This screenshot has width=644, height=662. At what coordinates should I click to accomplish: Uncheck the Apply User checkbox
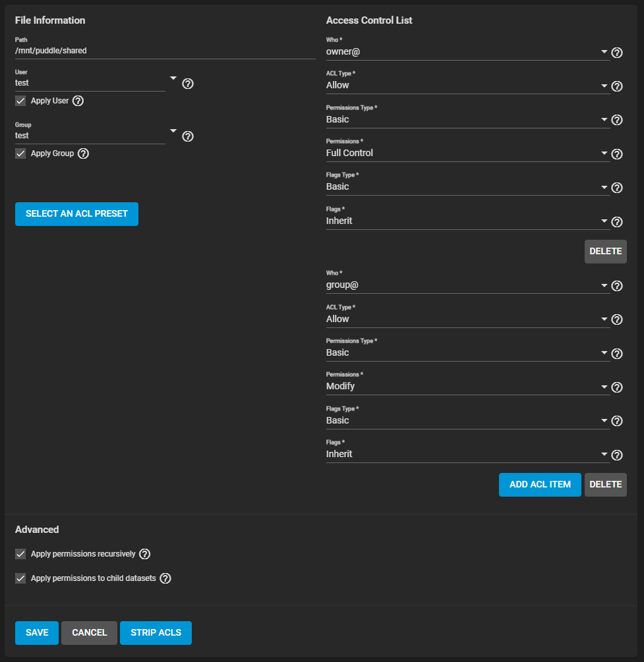click(x=20, y=101)
